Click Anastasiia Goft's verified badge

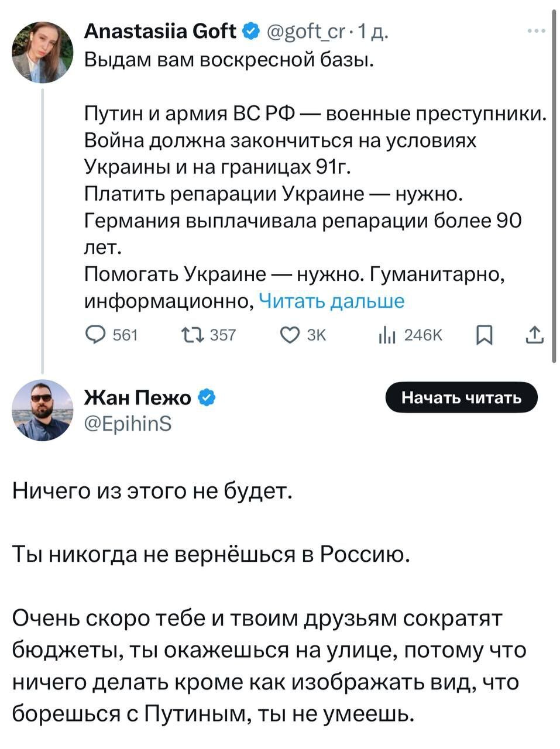pos(250,31)
